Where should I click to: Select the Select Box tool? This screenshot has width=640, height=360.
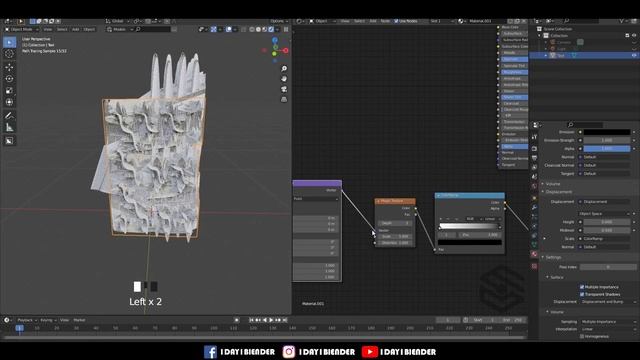click(x=9, y=42)
